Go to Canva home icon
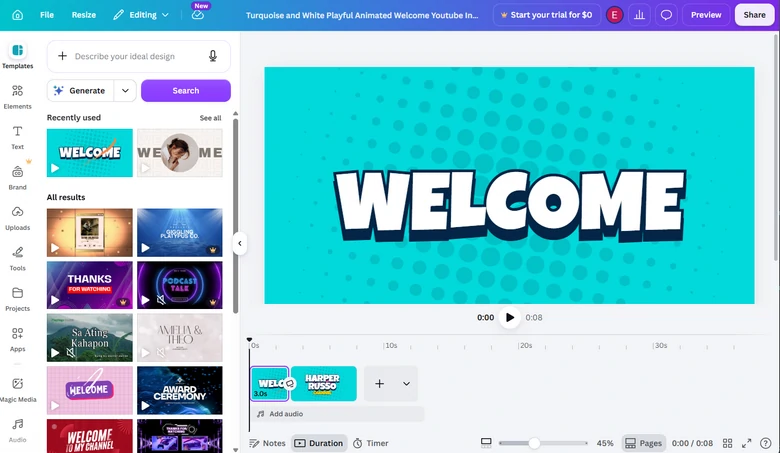The height and width of the screenshot is (453, 780). [x=17, y=15]
